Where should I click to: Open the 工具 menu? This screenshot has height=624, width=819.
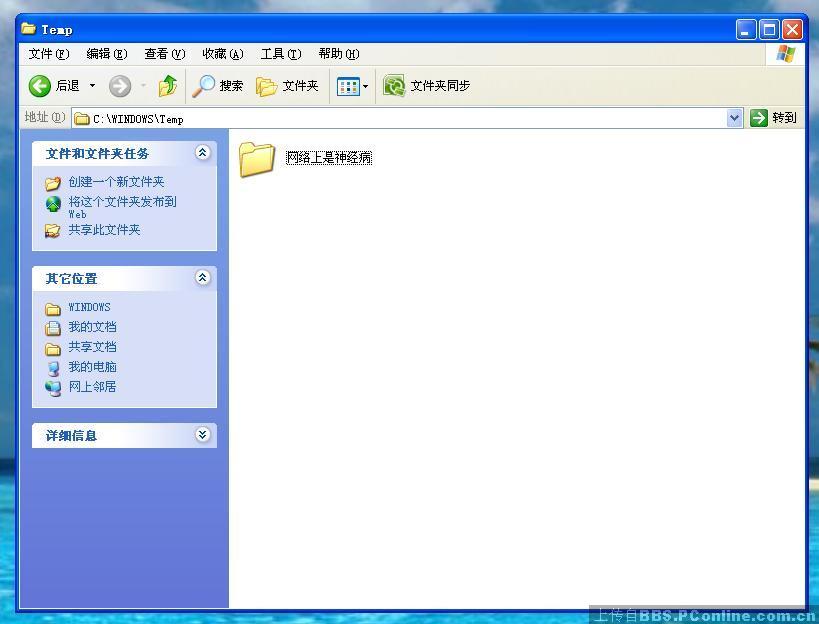[x=280, y=53]
